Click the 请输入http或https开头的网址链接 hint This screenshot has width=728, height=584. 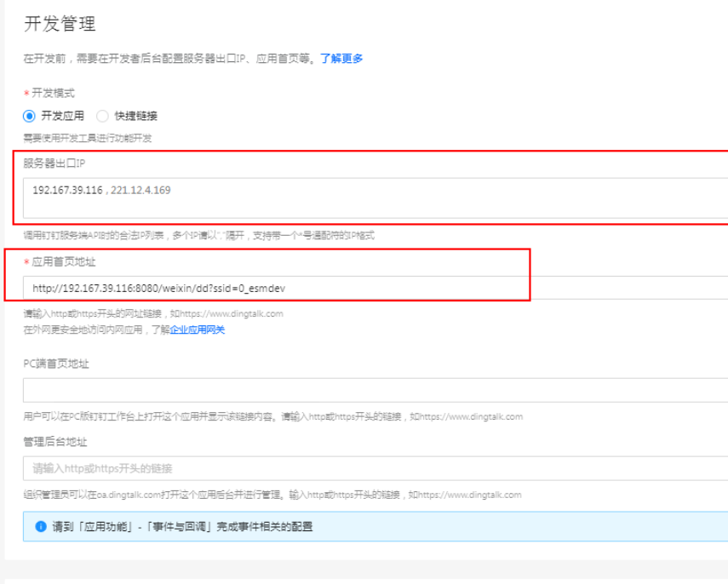tap(153, 314)
